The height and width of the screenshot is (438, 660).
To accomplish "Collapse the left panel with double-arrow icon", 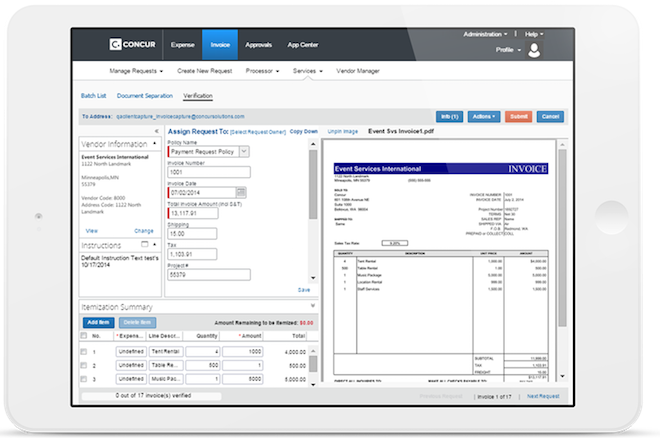I will (x=155, y=131).
